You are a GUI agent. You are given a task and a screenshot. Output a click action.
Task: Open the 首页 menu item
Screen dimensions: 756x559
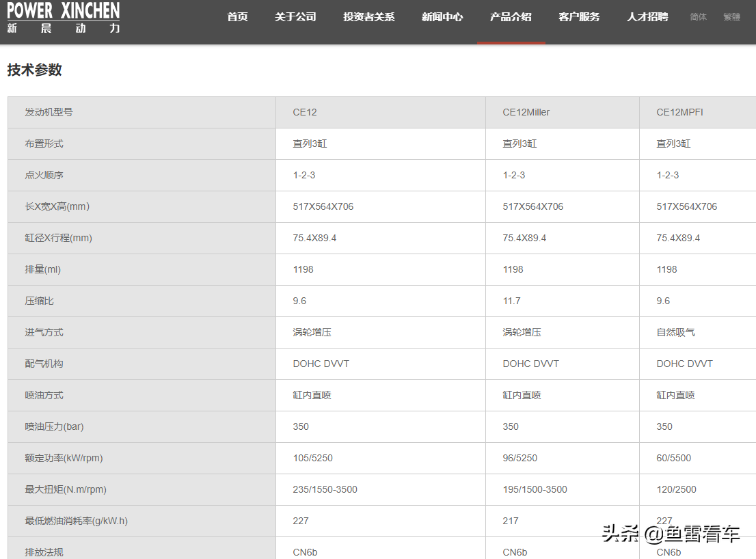tap(237, 17)
